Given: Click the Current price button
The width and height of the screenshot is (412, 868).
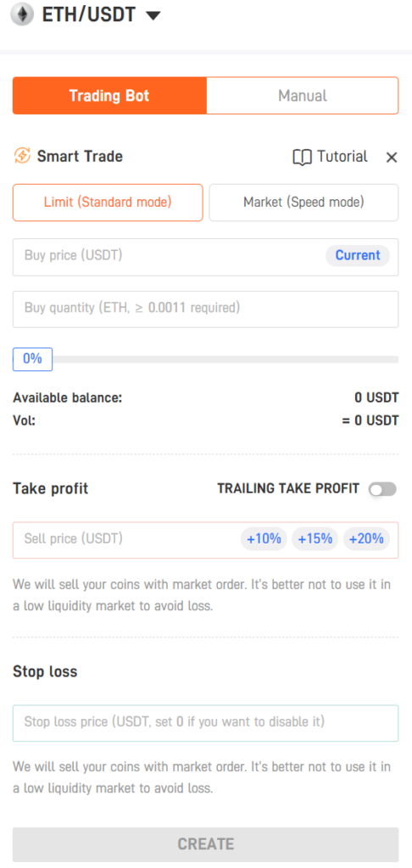Looking at the screenshot, I should (x=358, y=255).
